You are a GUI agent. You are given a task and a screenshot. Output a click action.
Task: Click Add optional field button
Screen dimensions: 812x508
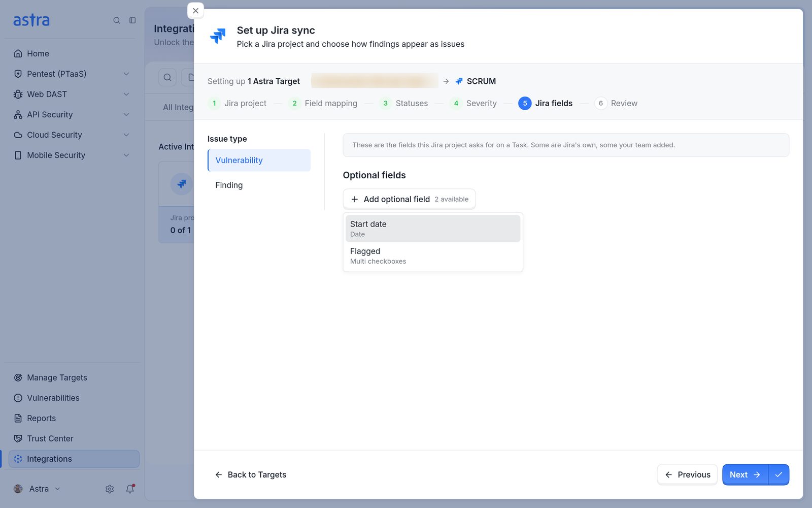click(409, 199)
